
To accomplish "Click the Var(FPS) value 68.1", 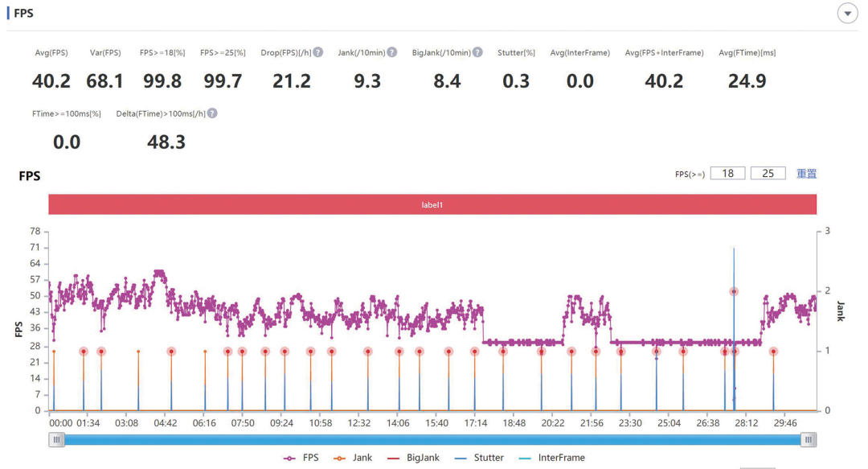I will [x=104, y=81].
